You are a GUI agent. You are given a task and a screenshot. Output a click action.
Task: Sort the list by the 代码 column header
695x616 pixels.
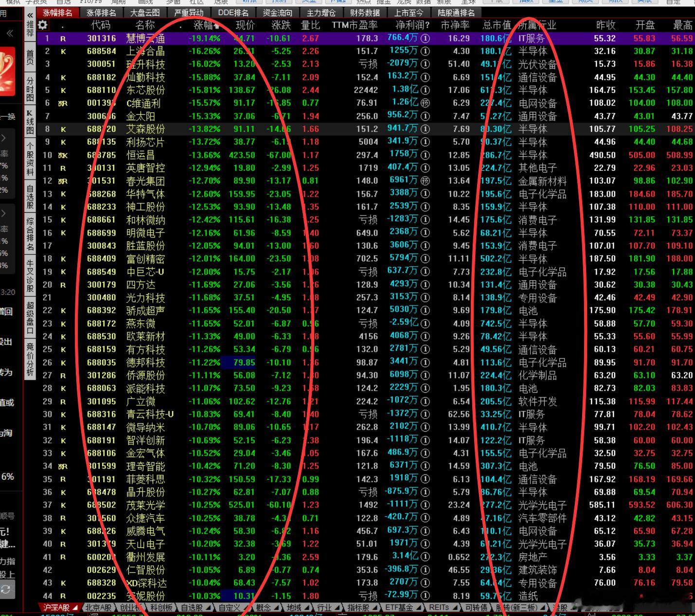tap(101, 25)
